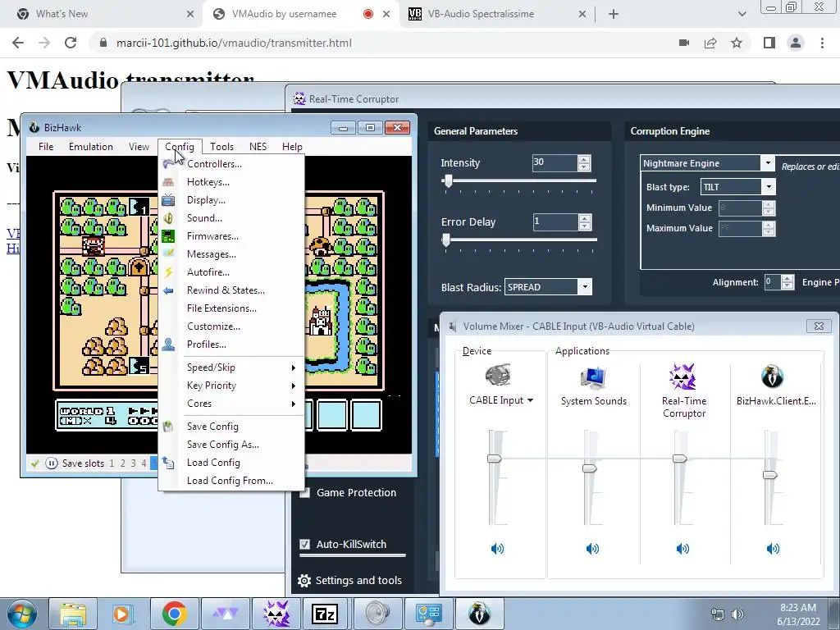The height and width of the screenshot is (630, 840).
Task: Click the Save Config icon
Action: pyautogui.click(x=168, y=427)
